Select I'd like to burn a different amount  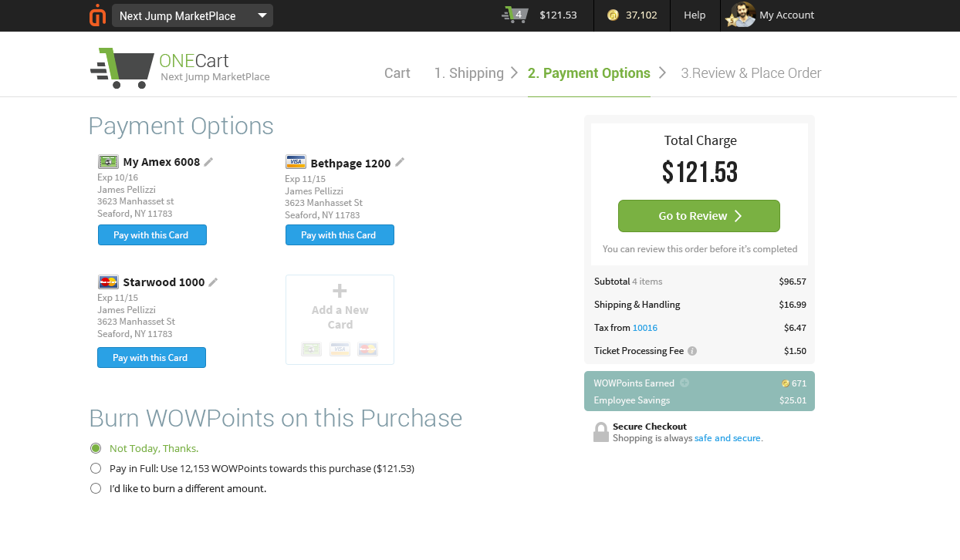coord(96,488)
